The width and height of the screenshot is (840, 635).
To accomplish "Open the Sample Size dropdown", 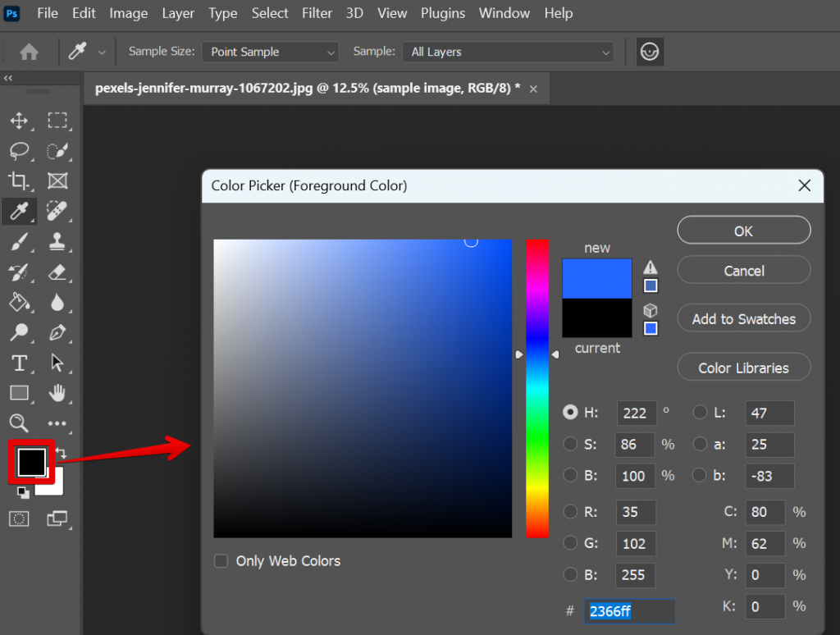I will pos(269,52).
